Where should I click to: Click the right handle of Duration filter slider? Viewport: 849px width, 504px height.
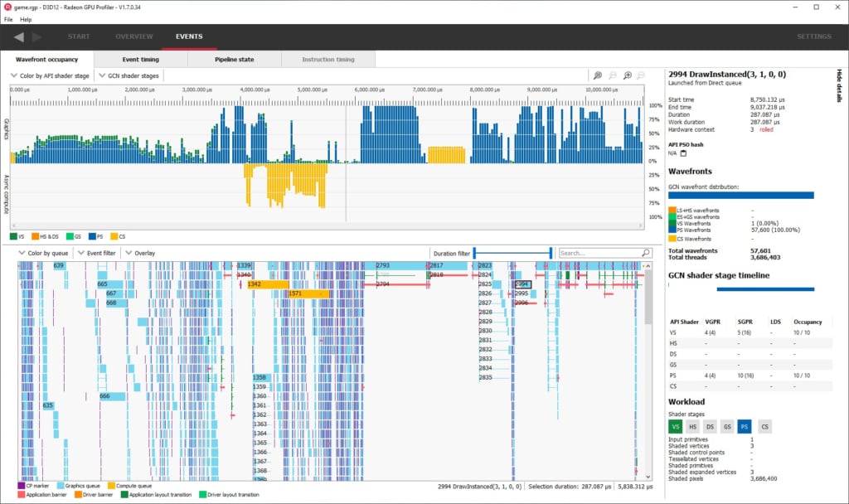click(x=551, y=253)
